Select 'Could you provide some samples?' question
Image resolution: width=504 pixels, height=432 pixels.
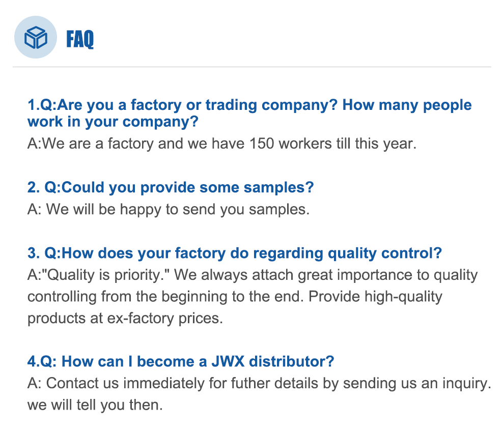click(171, 187)
